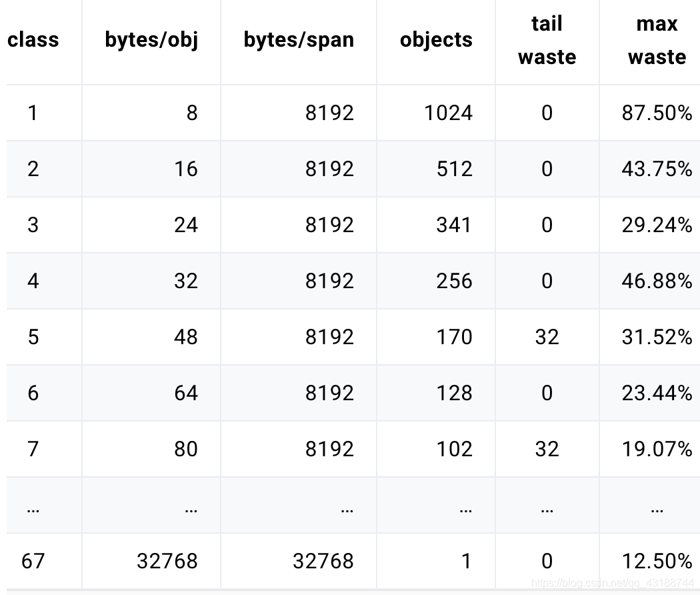This screenshot has width=700, height=595.
Task: Select the 80 bytes/obj cell
Action: pos(185,449)
